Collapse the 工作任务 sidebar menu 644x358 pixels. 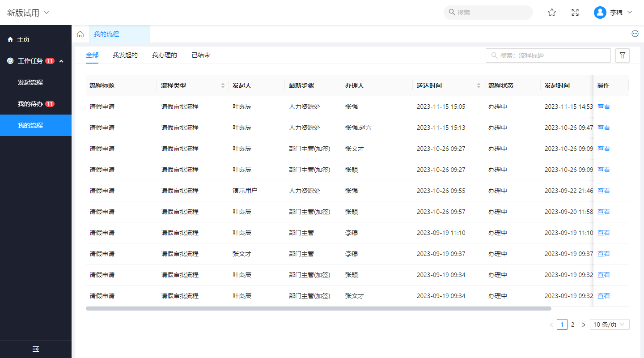pos(61,61)
